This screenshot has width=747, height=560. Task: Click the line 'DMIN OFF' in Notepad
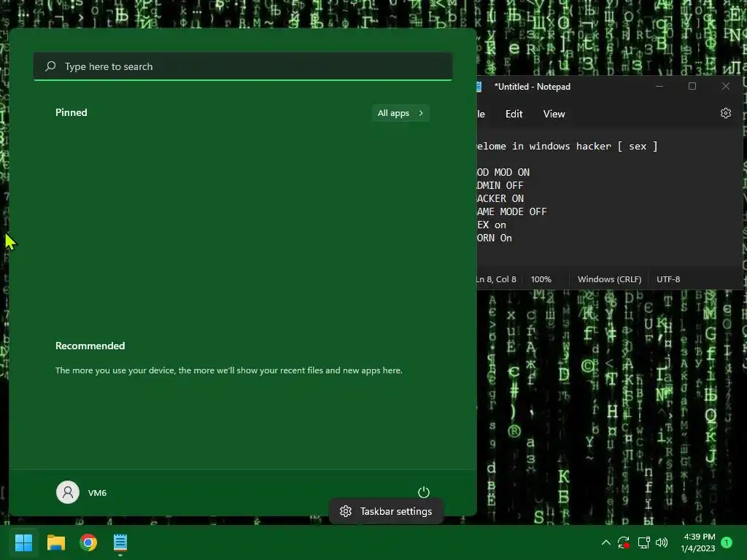coord(500,185)
